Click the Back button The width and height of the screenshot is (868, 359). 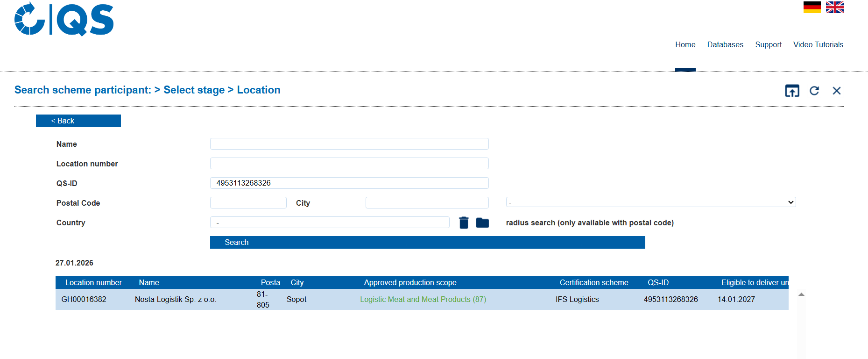point(78,121)
